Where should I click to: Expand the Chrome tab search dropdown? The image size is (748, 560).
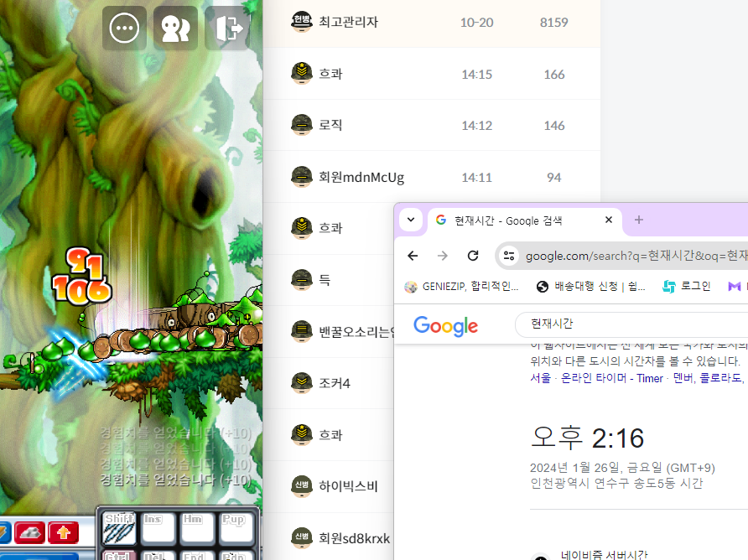410,220
